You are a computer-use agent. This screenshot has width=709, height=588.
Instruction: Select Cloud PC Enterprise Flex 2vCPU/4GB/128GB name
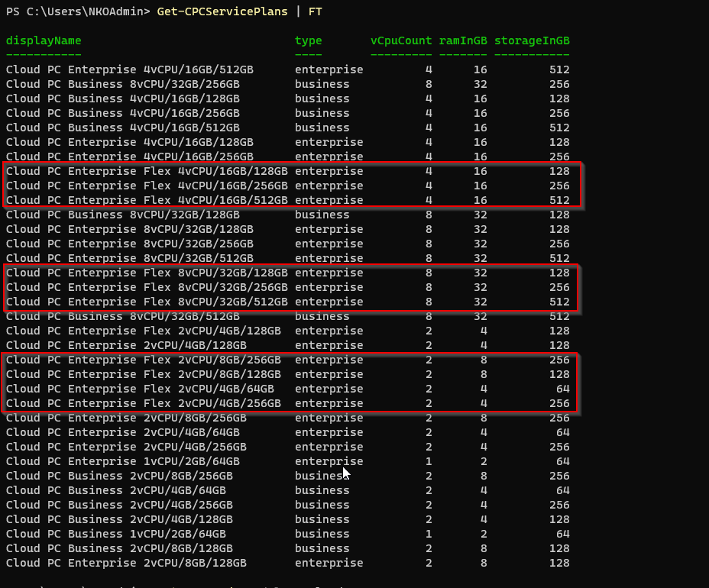[144, 331]
